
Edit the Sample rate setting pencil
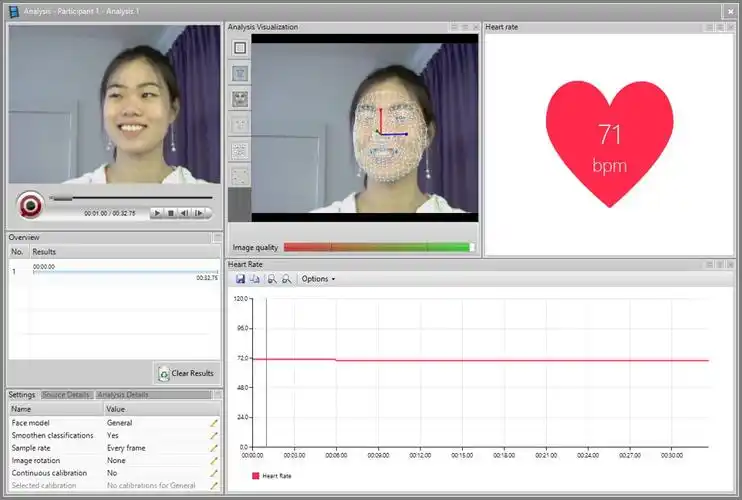pos(213,448)
